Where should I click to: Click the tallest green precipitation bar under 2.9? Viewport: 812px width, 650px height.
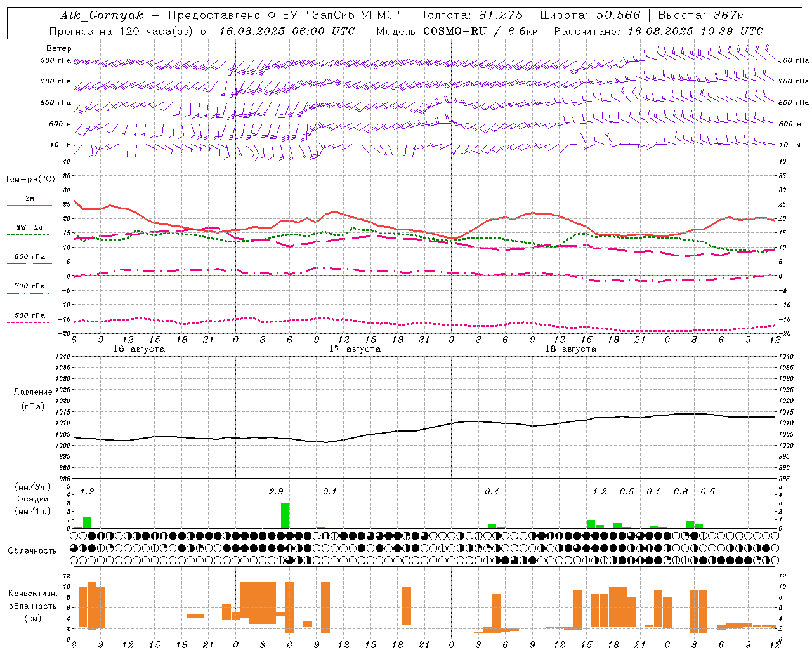tap(285, 515)
